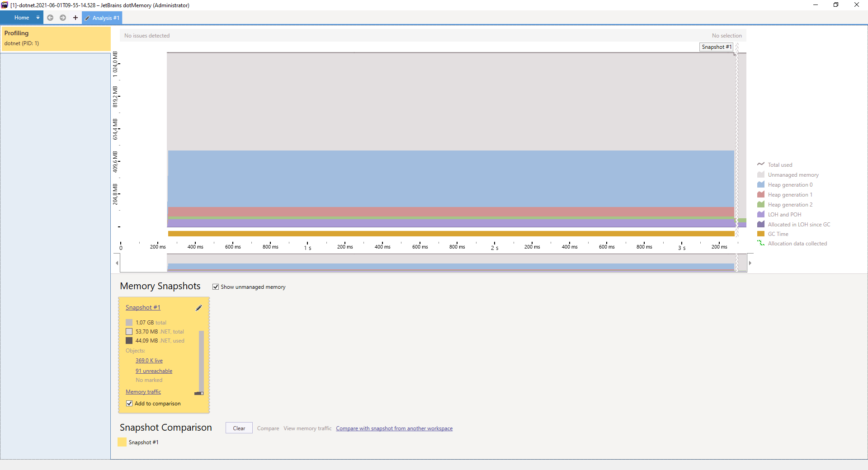868x470 pixels.
Task: Switch to the Analysis #1 tab
Action: point(102,18)
